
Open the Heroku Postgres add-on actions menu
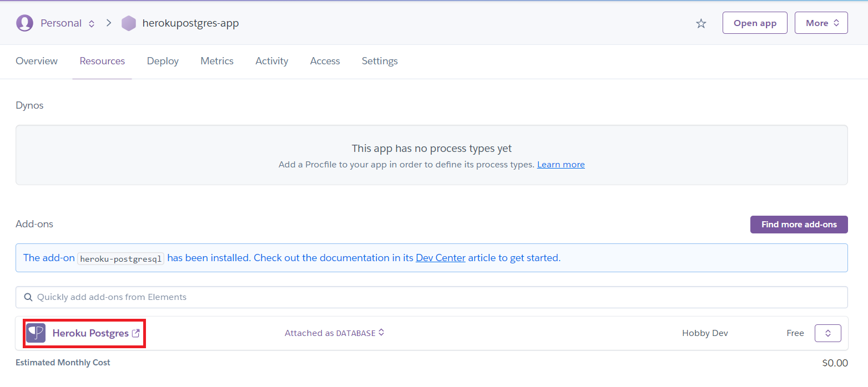tap(827, 333)
